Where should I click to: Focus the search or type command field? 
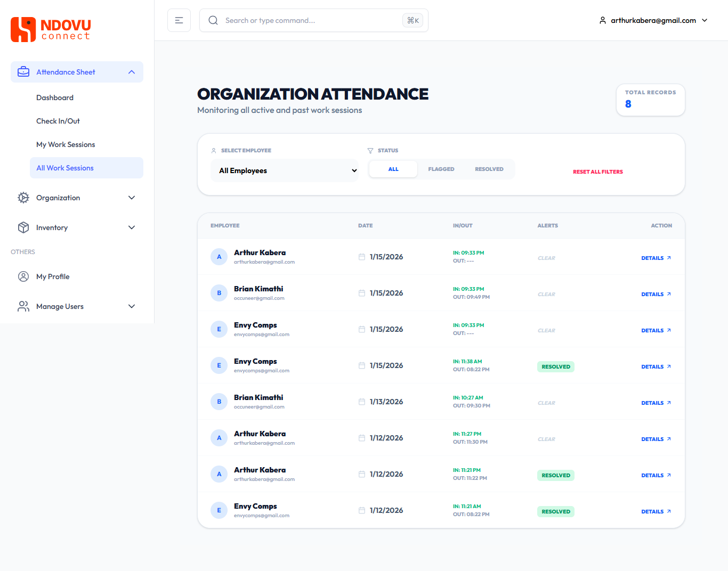(309, 20)
